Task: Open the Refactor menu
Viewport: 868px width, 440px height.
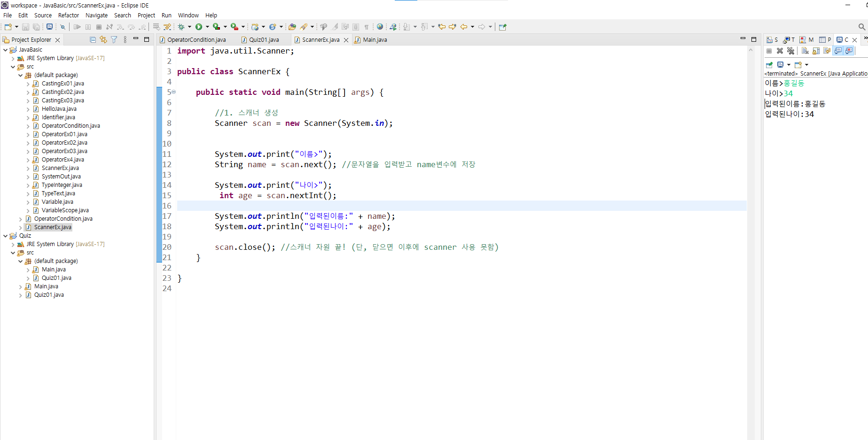Action: point(69,15)
